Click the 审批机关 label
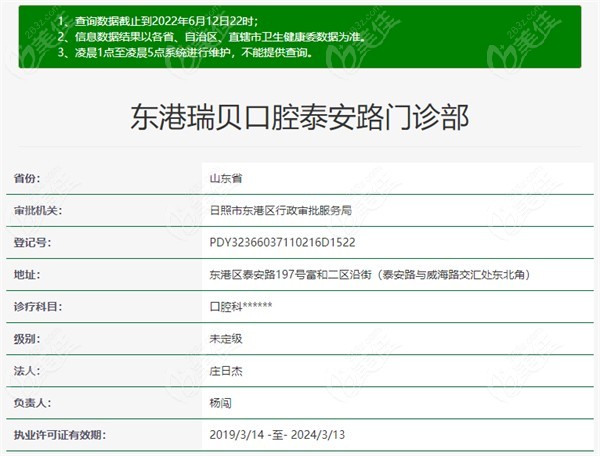Viewport: 600px width, 456px height. click(x=38, y=210)
